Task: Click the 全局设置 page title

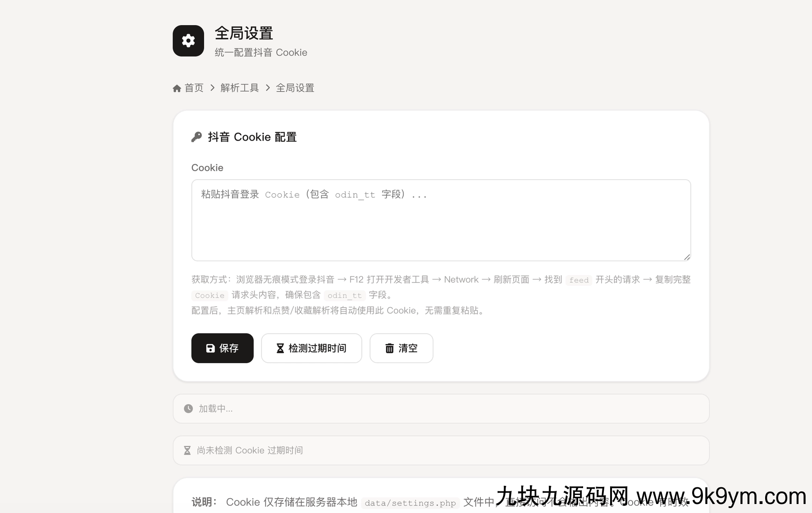Action: tap(244, 33)
